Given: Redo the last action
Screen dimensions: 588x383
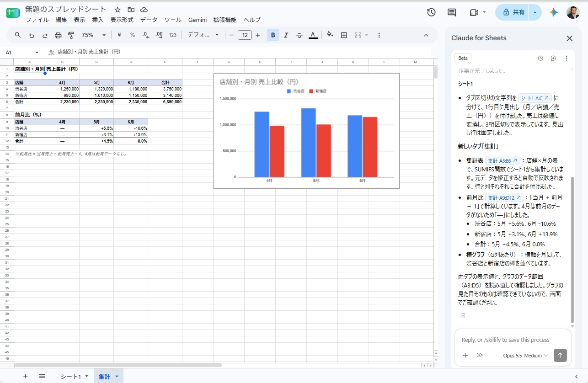Looking at the screenshot, I should click(45, 35).
